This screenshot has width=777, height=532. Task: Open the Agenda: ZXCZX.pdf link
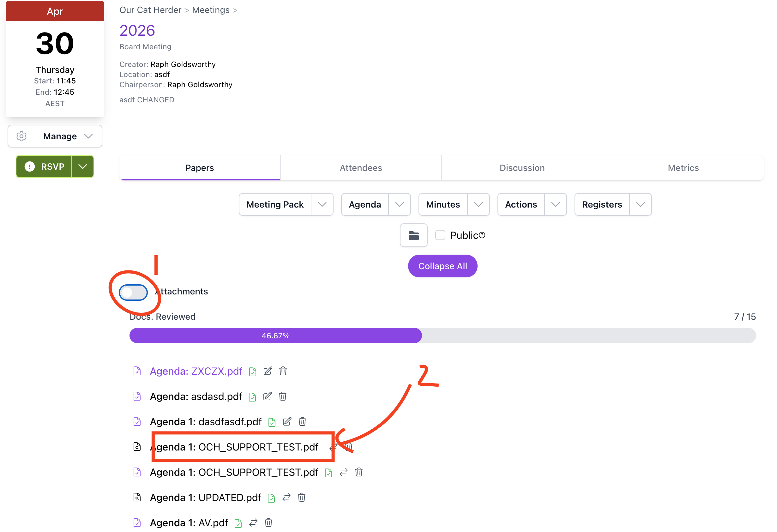[x=196, y=371]
